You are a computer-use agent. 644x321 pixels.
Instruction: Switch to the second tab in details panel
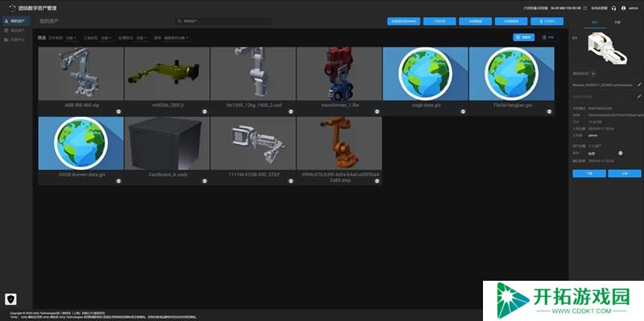click(x=617, y=23)
